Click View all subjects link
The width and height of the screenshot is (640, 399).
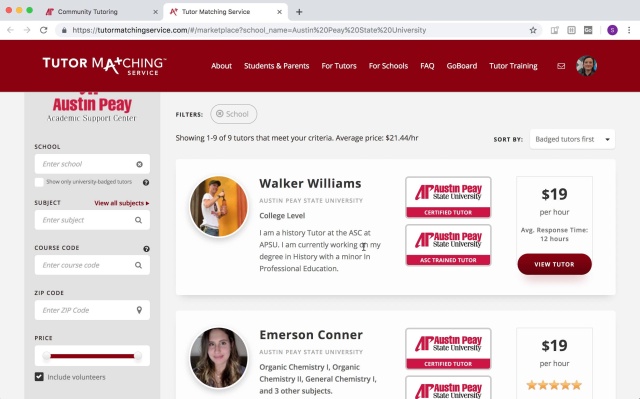pos(122,203)
